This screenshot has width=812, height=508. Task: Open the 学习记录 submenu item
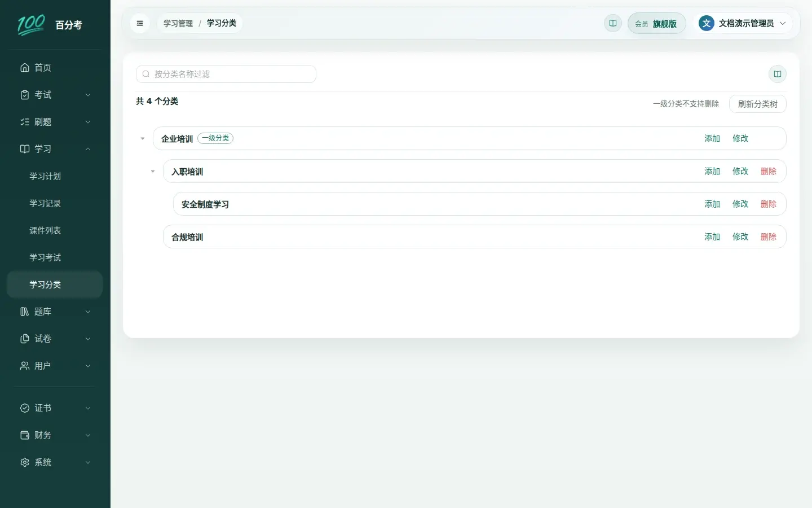click(55, 203)
